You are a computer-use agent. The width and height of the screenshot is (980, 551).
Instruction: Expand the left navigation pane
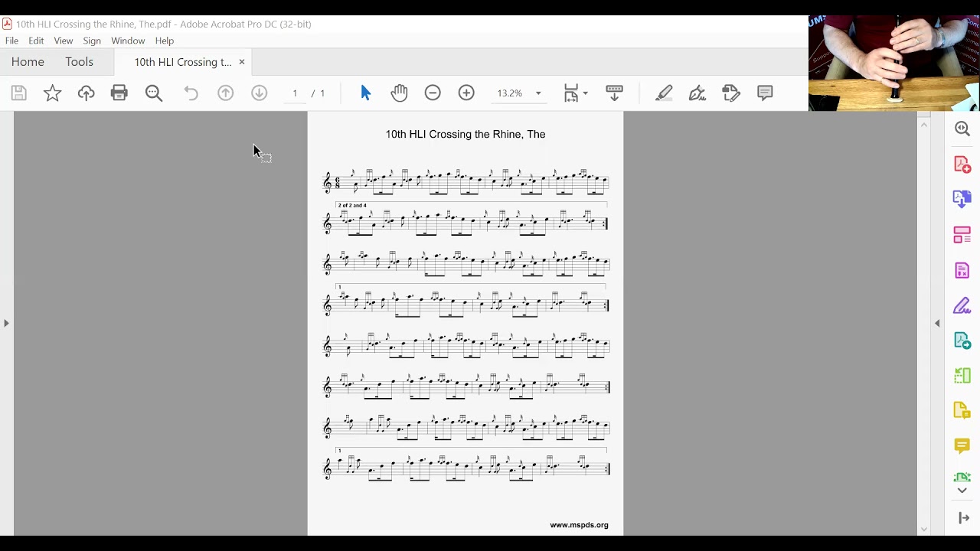(6, 323)
